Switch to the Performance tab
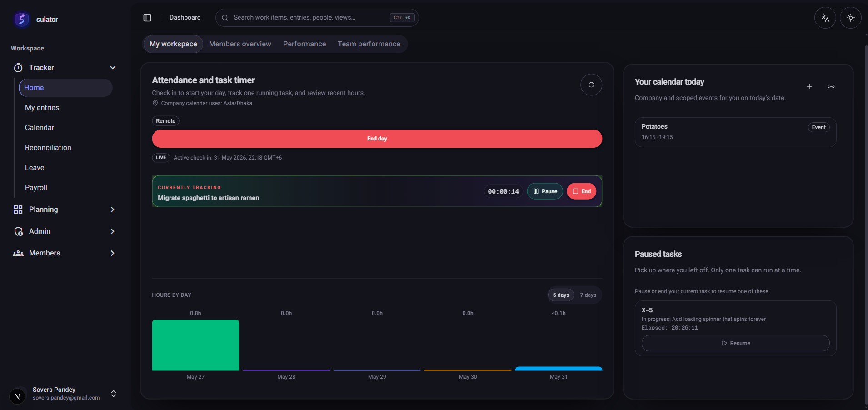 (x=304, y=44)
